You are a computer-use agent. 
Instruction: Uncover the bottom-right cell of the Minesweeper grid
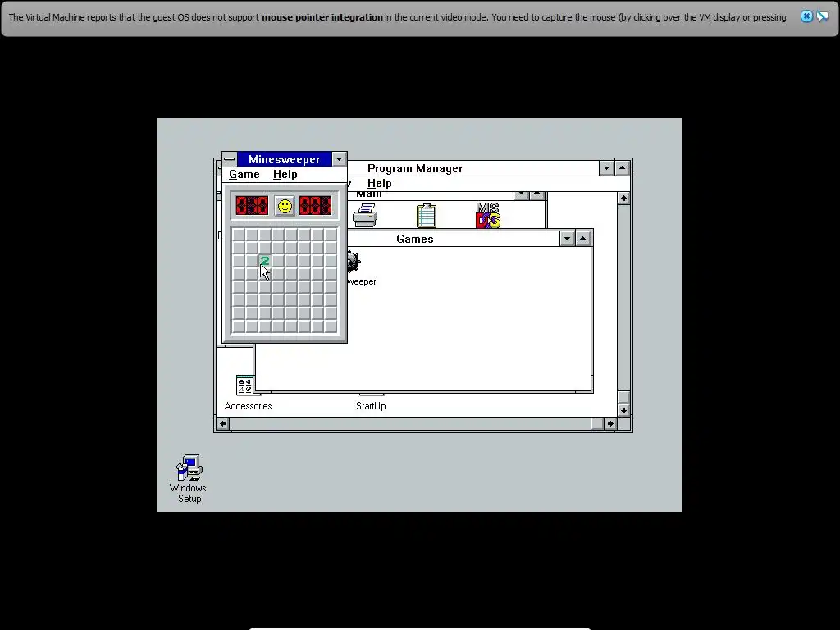331,326
